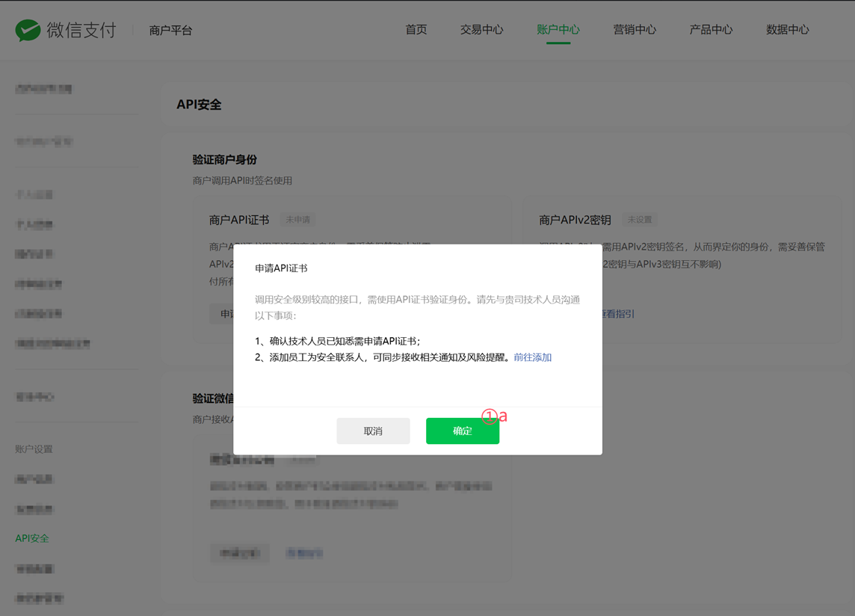Confirm with the green 确定 button
855x616 pixels.
coord(462,431)
